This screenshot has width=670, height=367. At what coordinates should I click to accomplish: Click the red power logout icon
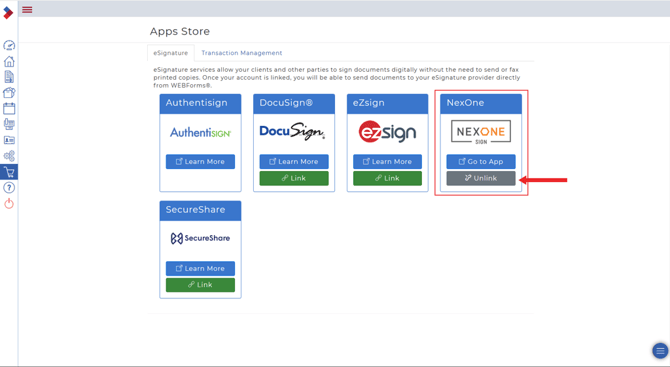click(9, 204)
